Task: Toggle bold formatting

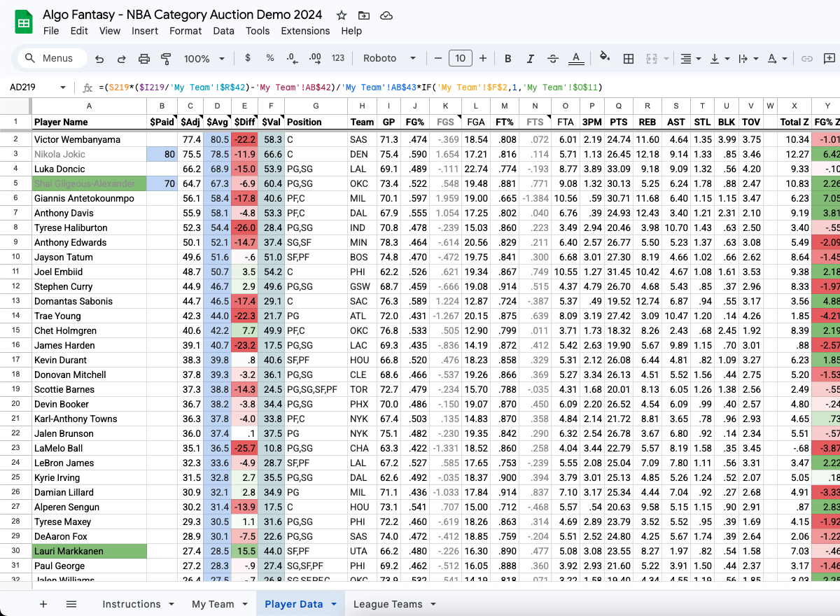Action: click(508, 59)
